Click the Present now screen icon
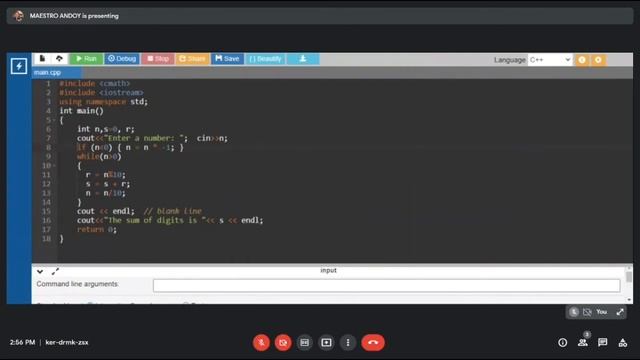This screenshot has height=360, width=640. 326,342
